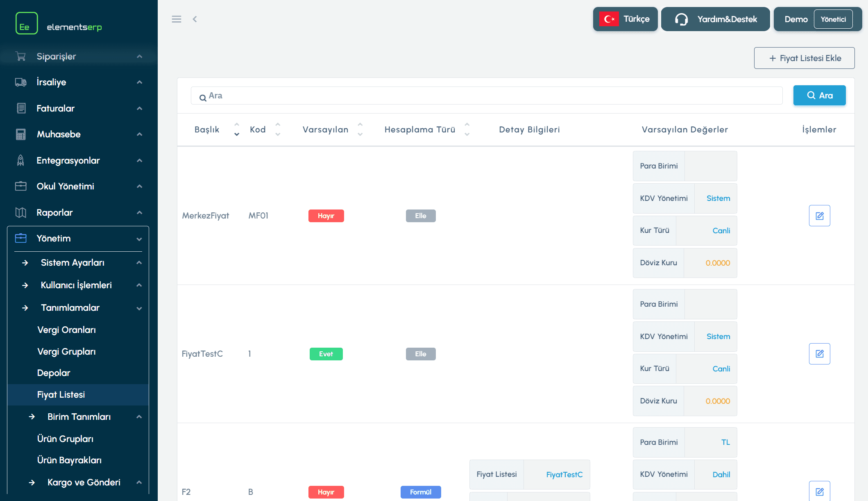The width and height of the screenshot is (868, 501).
Task: Click red Hayır badge in MerkezFiyat row
Action: pyautogui.click(x=326, y=216)
